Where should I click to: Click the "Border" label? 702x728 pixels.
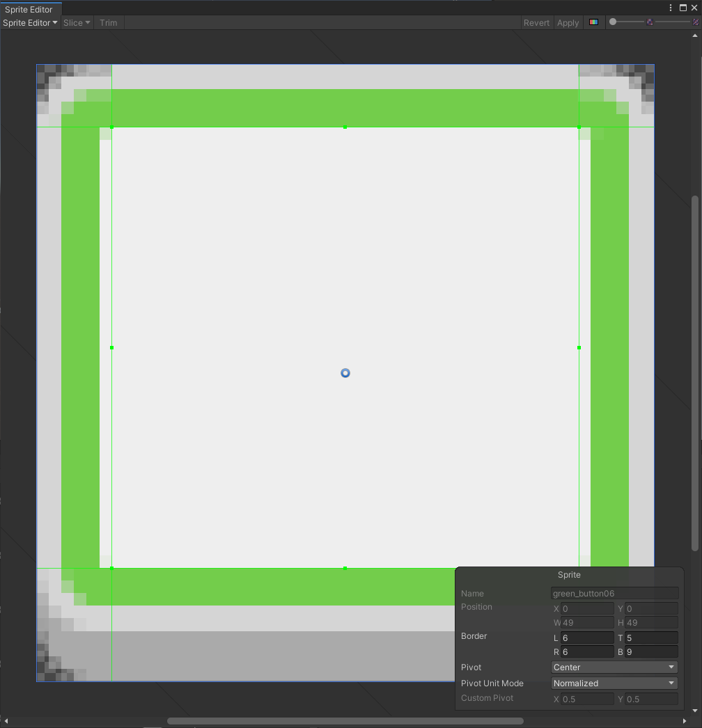pyautogui.click(x=474, y=636)
